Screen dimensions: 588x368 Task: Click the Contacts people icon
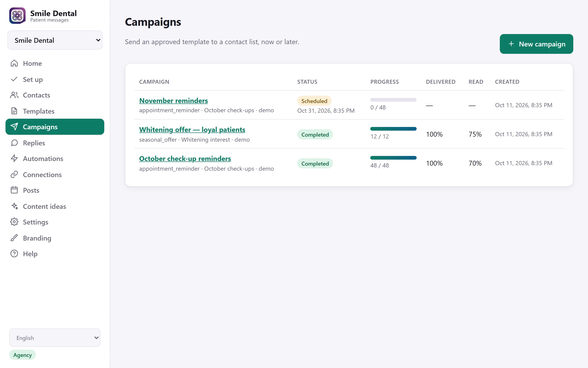click(x=14, y=95)
